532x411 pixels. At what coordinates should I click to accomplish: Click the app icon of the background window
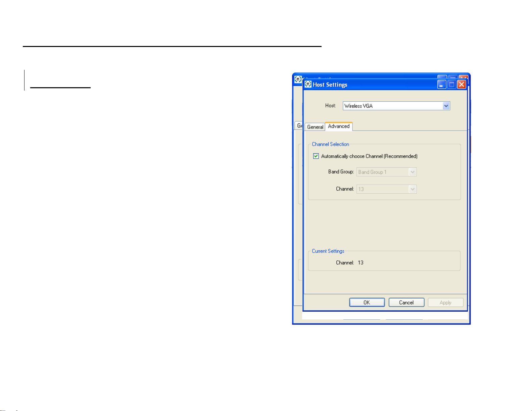click(298, 79)
